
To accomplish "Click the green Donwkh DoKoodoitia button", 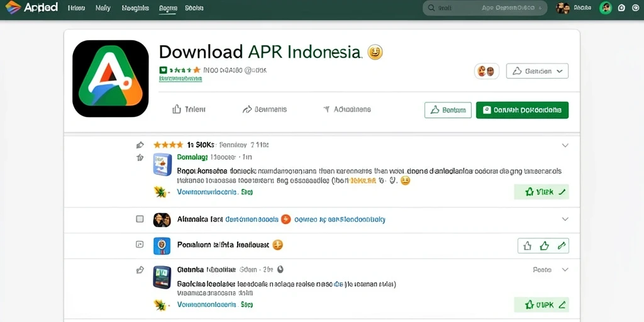I will tap(522, 110).
